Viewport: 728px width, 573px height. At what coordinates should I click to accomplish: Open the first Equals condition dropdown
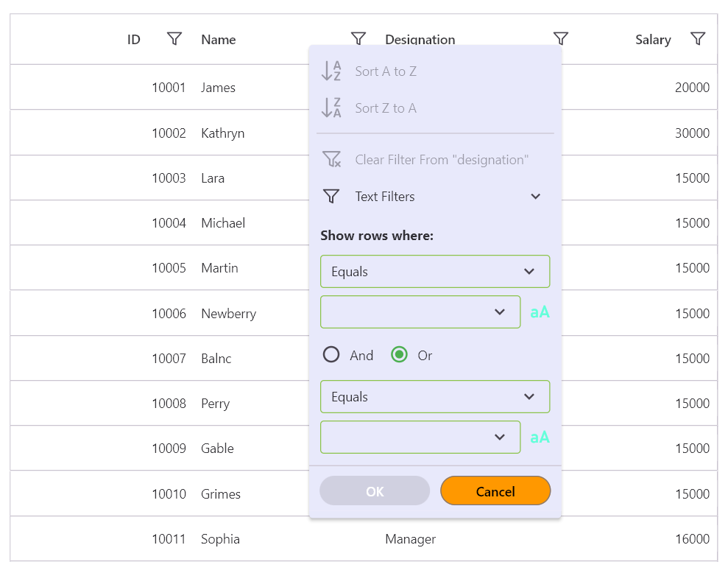coord(435,271)
